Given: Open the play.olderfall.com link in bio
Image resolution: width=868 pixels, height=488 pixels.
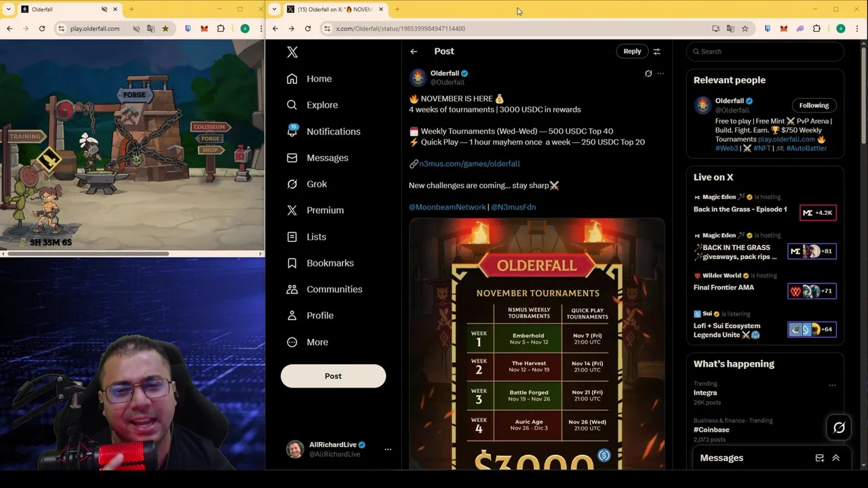Looking at the screenshot, I should (786, 139).
